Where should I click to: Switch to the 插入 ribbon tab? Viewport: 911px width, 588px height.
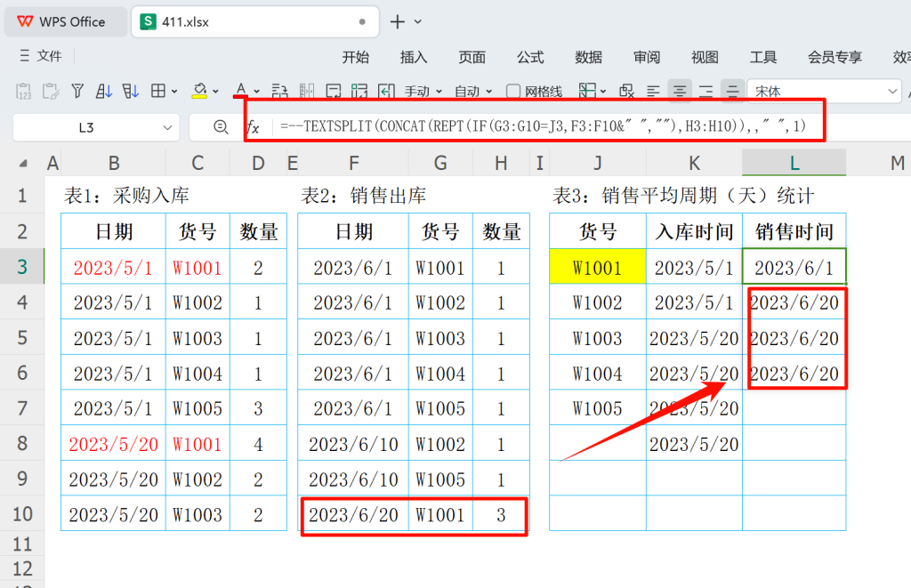tap(414, 57)
